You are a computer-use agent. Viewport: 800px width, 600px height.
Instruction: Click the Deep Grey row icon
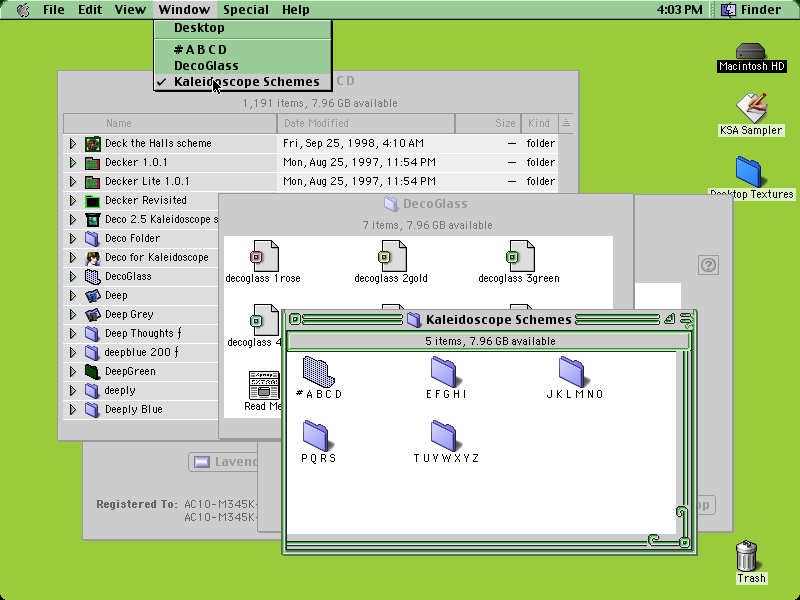(92, 315)
